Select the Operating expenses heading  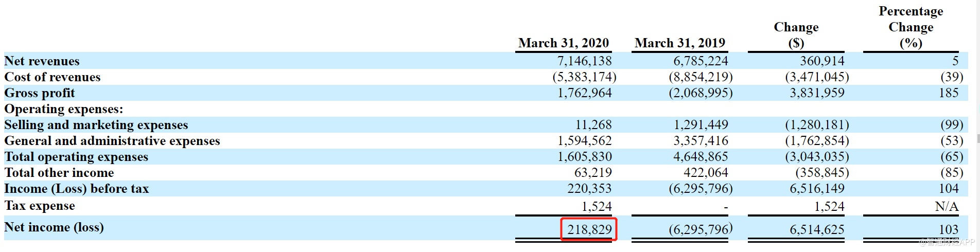click(x=64, y=109)
